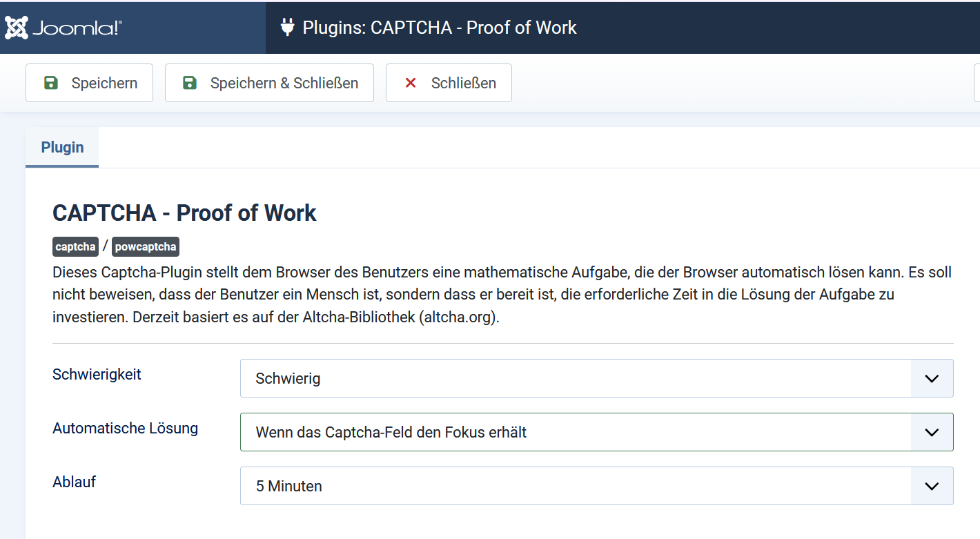Click the 'Ablauf' field label

[74, 482]
